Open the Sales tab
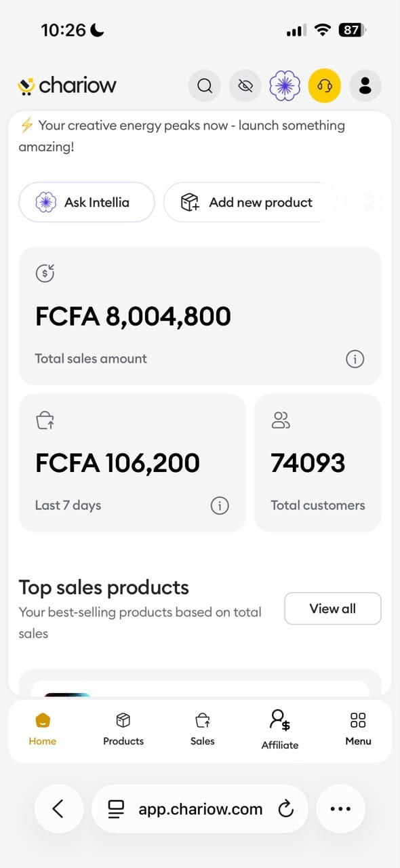 pyautogui.click(x=203, y=730)
